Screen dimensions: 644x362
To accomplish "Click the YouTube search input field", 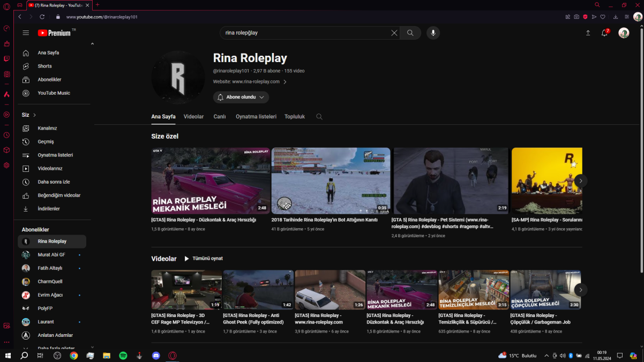I will click(306, 33).
